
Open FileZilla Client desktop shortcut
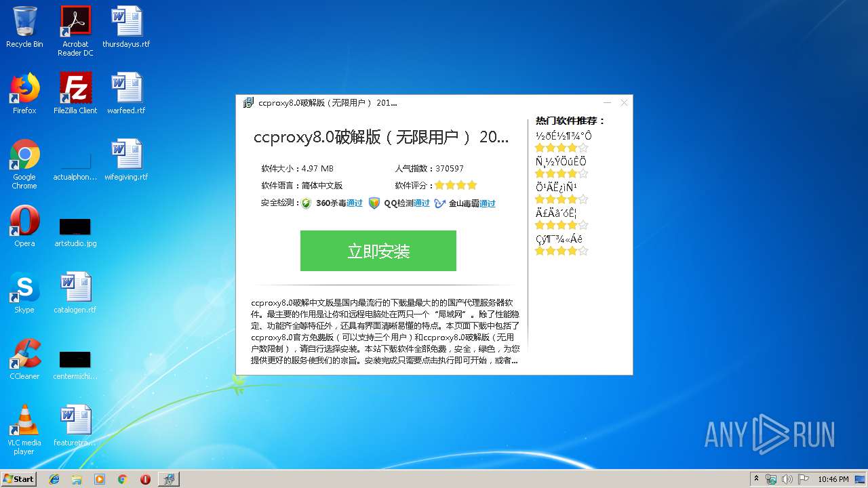(75, 94)
